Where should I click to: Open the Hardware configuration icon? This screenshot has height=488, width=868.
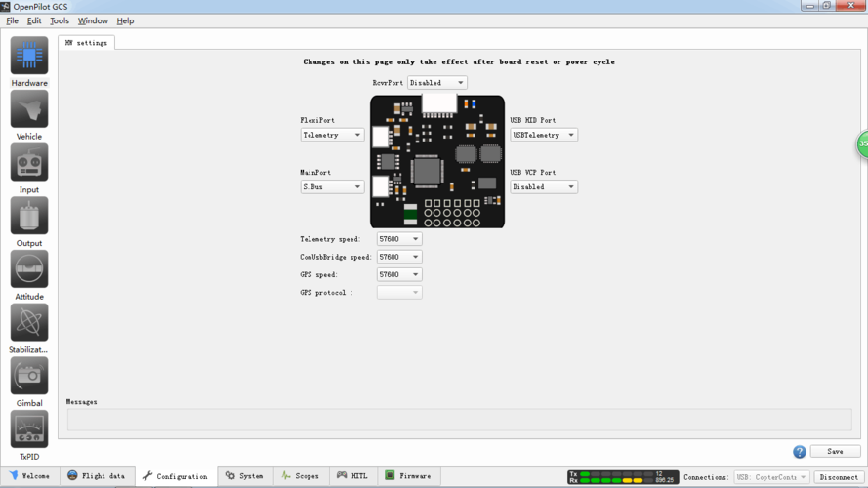pyautogui.click(x=28, y=56)
